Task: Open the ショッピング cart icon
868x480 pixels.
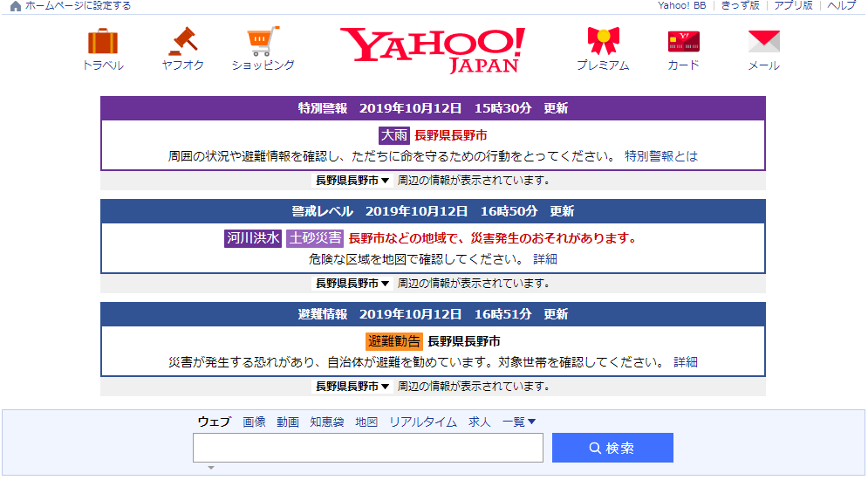Action: tap(263, 41)
